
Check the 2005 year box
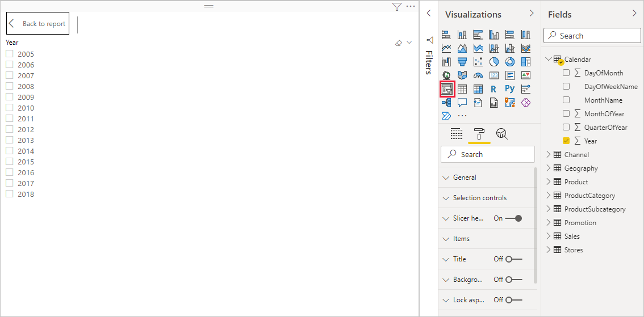point(10,54)
